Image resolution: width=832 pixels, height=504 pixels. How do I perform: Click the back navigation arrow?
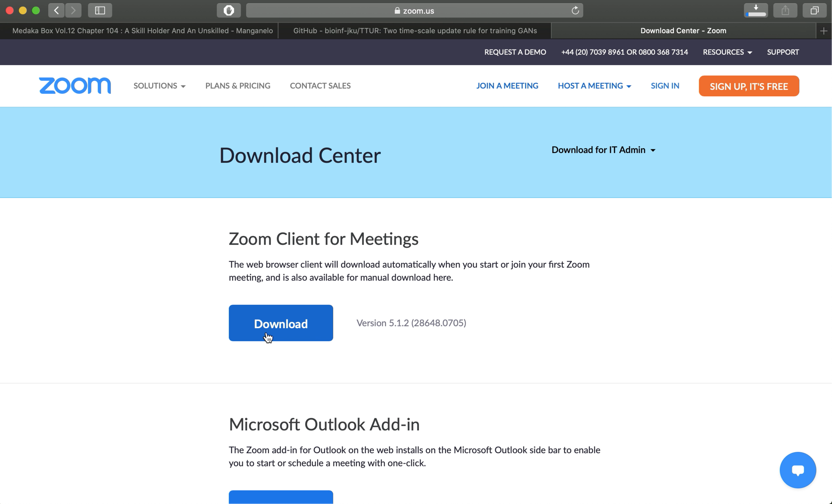pyautogui.click(x=56, y=10)
